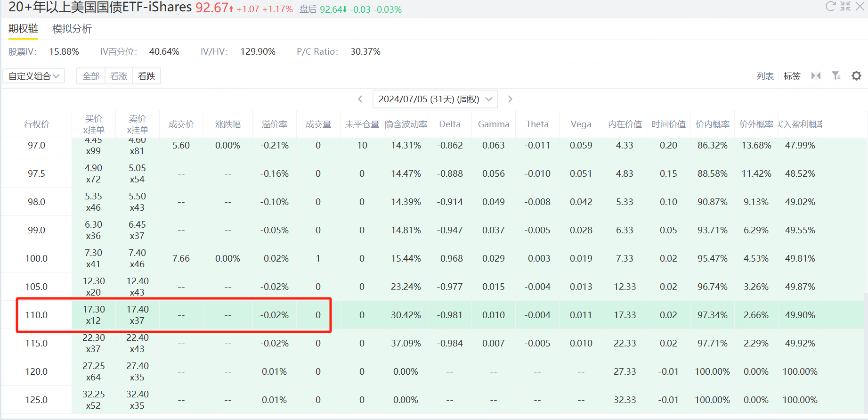
Task: Switch to the 模拟分析 tab
Action: 72,29
